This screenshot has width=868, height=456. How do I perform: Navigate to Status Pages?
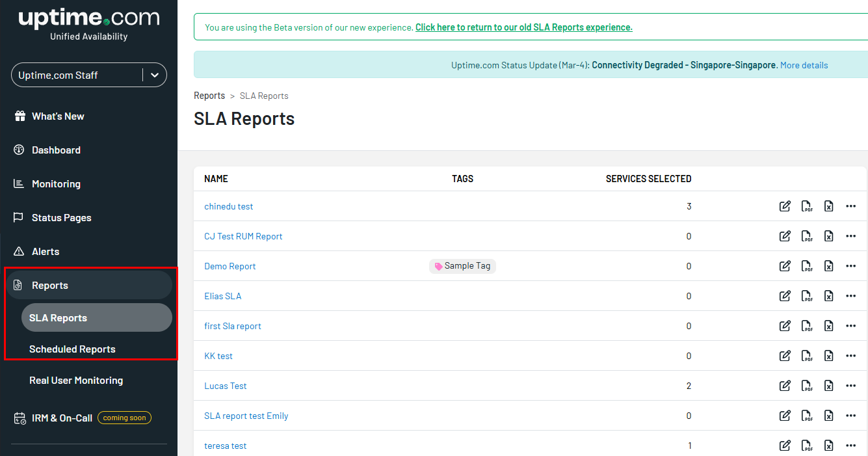[x=61, y=218]
